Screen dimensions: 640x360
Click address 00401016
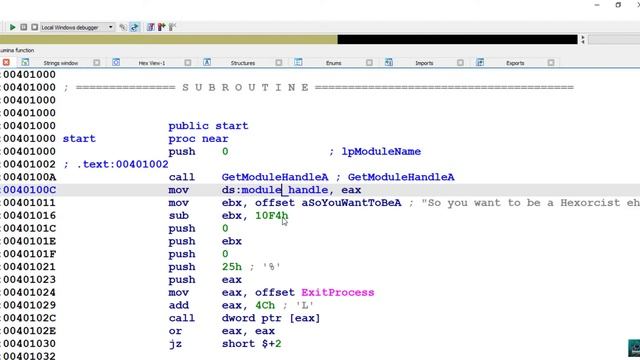(x=29, y=216)
